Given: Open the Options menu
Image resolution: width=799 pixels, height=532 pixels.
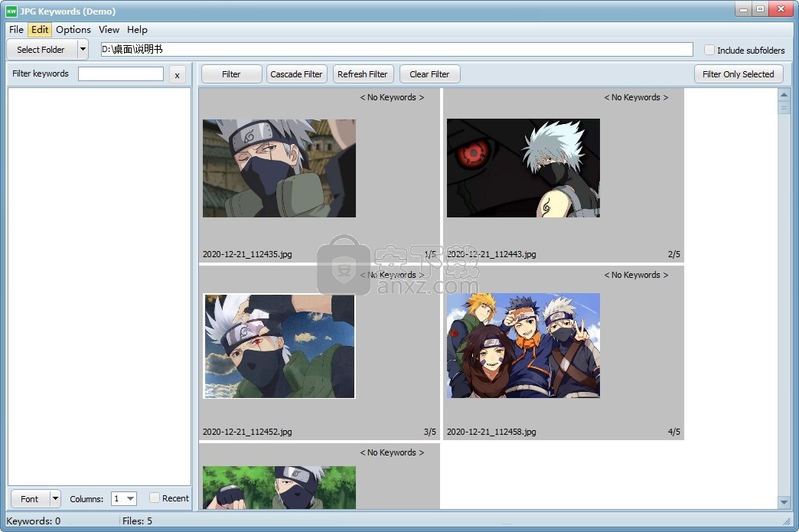Looking at the screenshot, I should (x=73, y=30).
